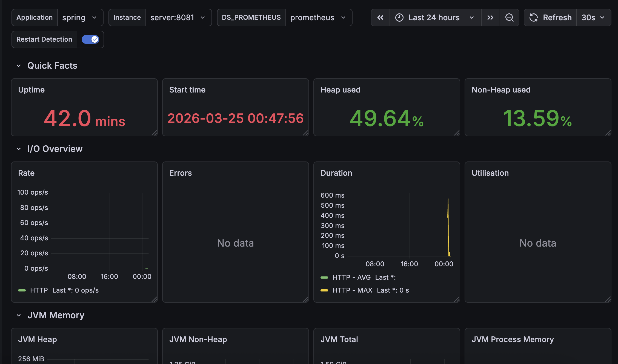Toggle HTTP series in Rate legend
This screenshot has width=618, height=364.
[39, 290]
